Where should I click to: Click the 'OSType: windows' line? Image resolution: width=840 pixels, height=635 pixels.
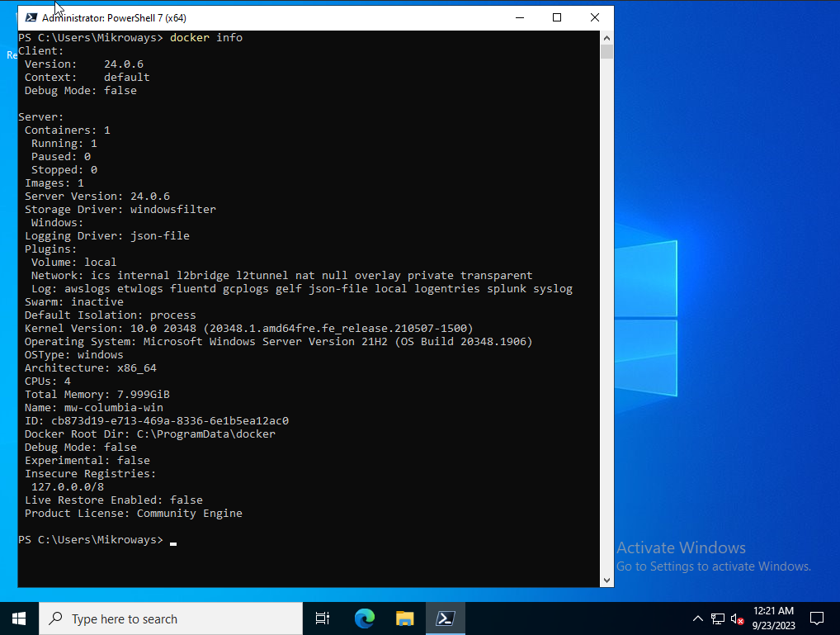click(74, 355)
